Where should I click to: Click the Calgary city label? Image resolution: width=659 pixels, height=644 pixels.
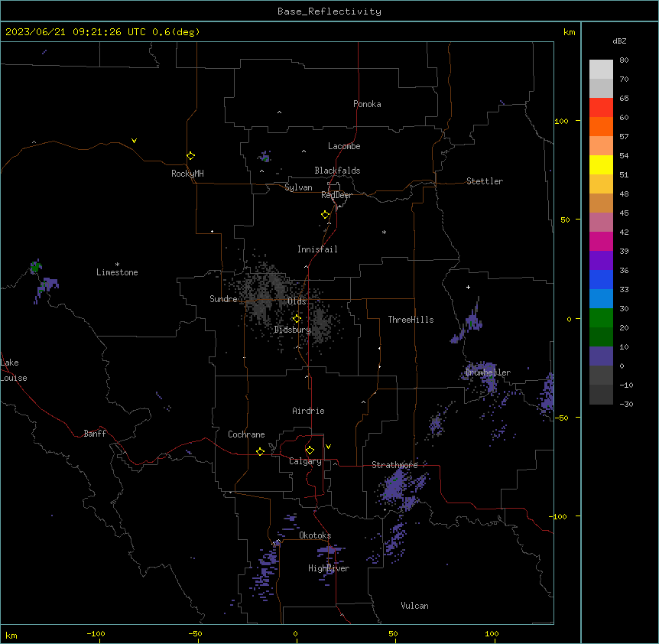pyautogui.click(x=305, y=461)
